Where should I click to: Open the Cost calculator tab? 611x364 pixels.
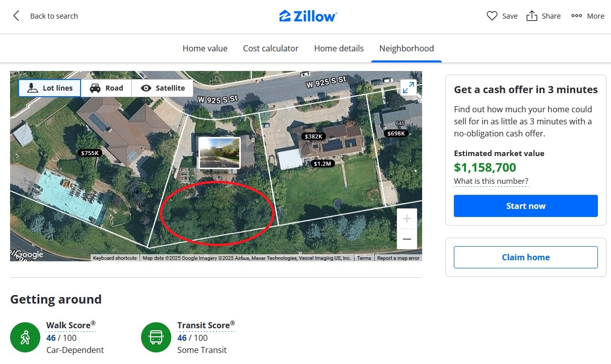point(271,48)
